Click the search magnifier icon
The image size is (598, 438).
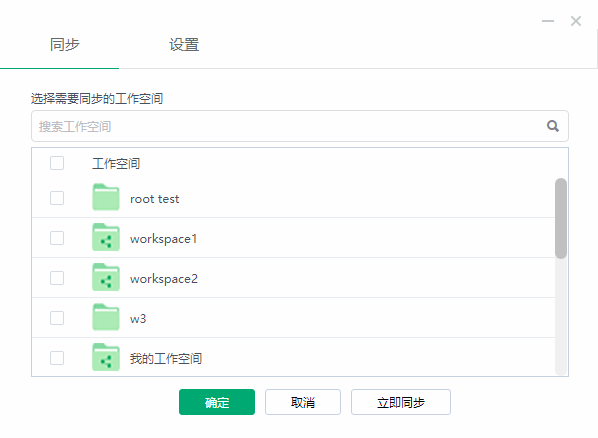click(x=553, y=126)
